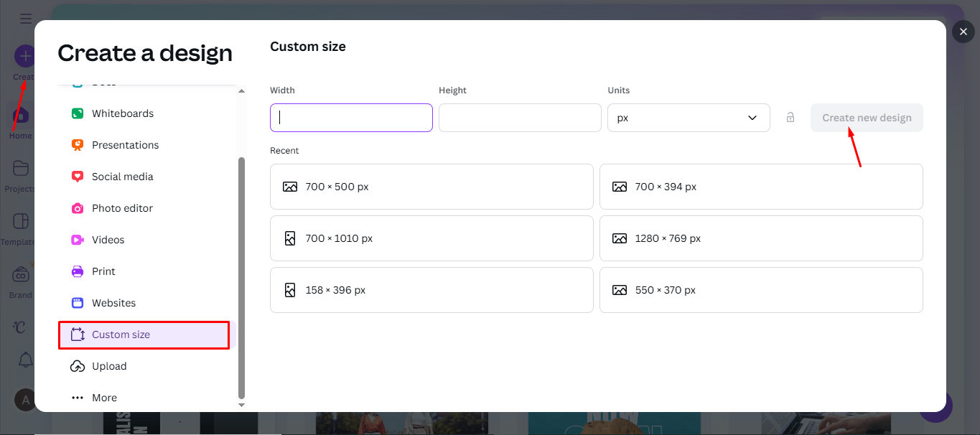Screen dimensions: 980x435
Task: Open the Units dropdown
Action: point(688,117)
